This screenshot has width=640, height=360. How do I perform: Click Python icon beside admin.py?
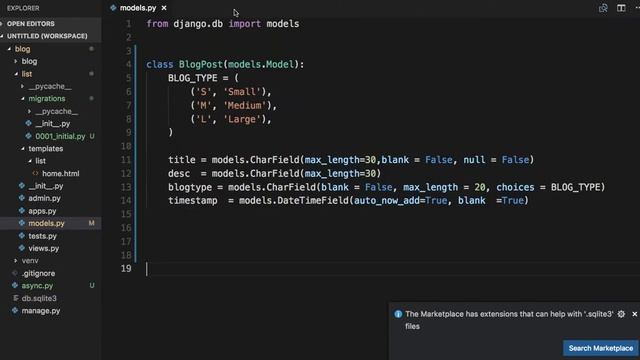(22, 198)
